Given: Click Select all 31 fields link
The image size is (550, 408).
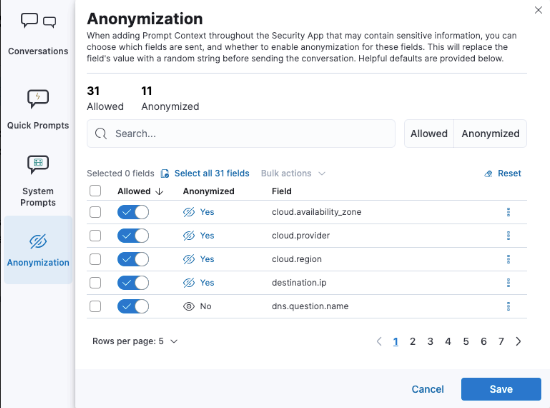Looking at the screenshot, I should tap(212, 173).
